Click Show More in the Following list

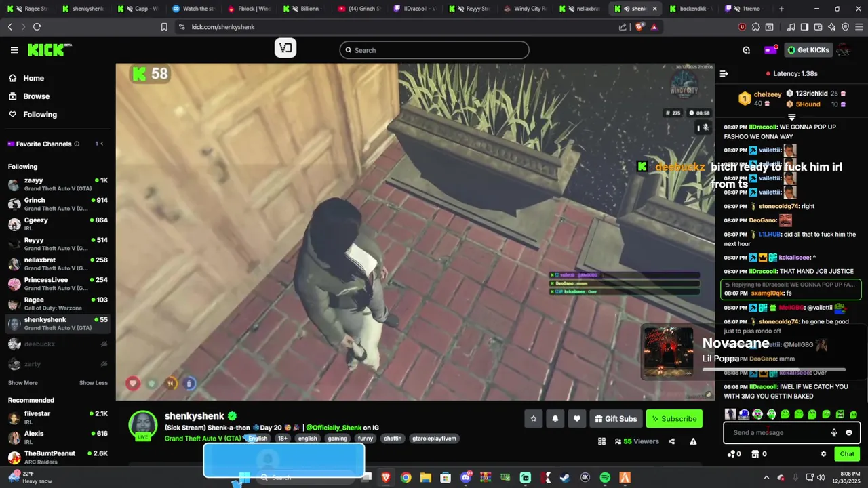click(23, 383)
